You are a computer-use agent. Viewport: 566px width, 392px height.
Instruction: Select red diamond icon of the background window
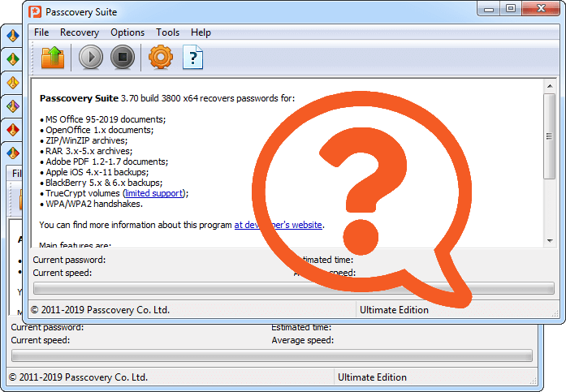pyautogui.click(x=13, y=130)
